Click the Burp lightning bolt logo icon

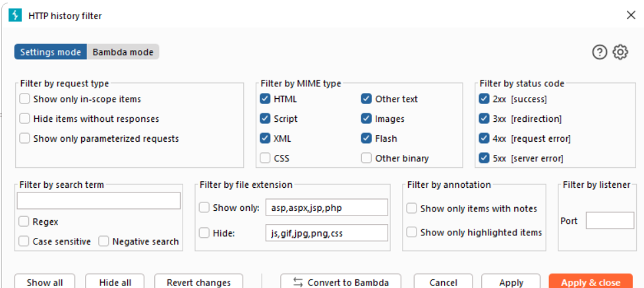pyautogui.click(x=15, y=15)
